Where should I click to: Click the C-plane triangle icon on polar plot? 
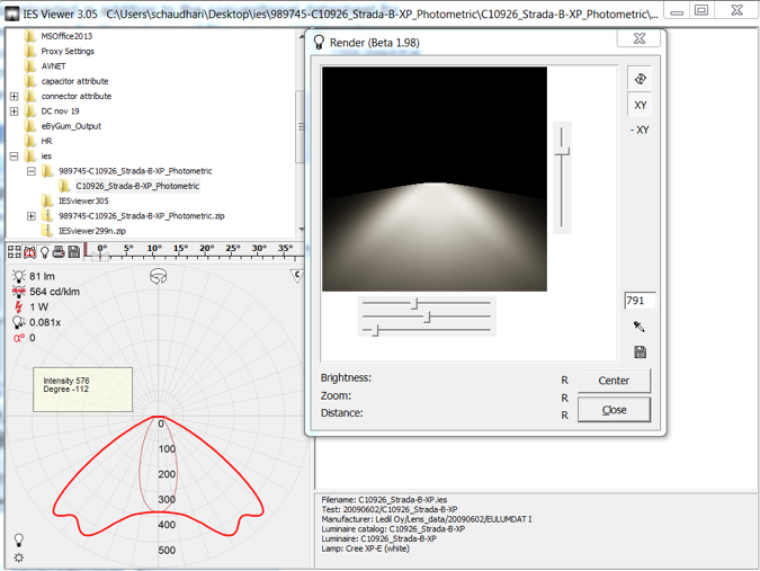(x=296, y=273)
